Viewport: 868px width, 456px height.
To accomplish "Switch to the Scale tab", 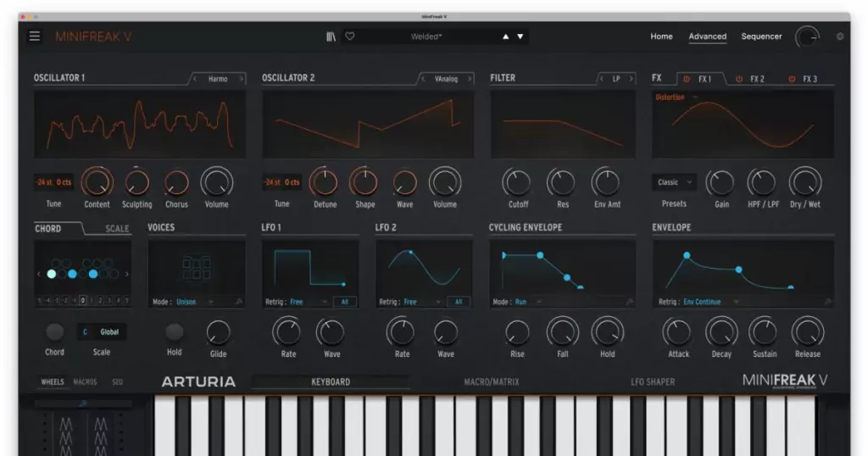I will point(117,229).
